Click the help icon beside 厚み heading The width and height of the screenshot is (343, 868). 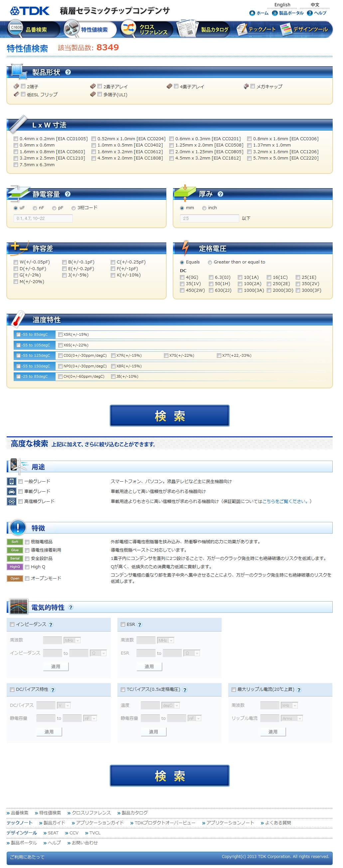(221, 195)
